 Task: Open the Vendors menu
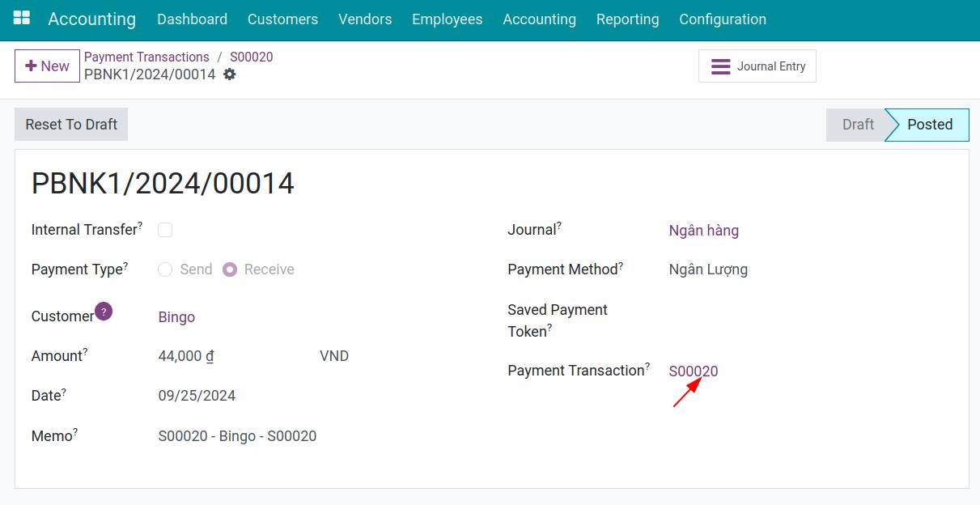point(365,19)
